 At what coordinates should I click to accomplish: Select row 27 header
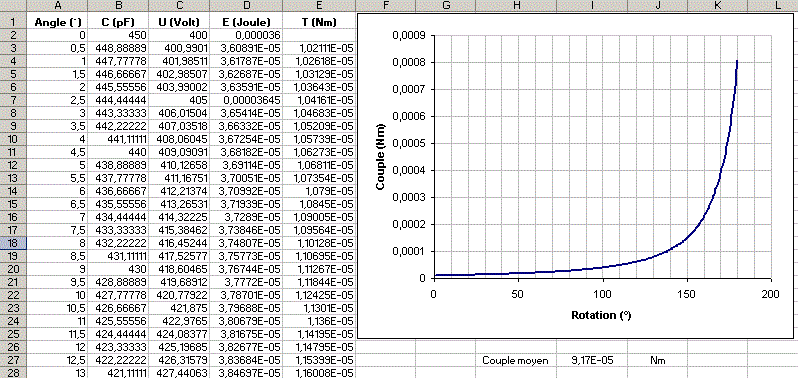tap(14, 360)
